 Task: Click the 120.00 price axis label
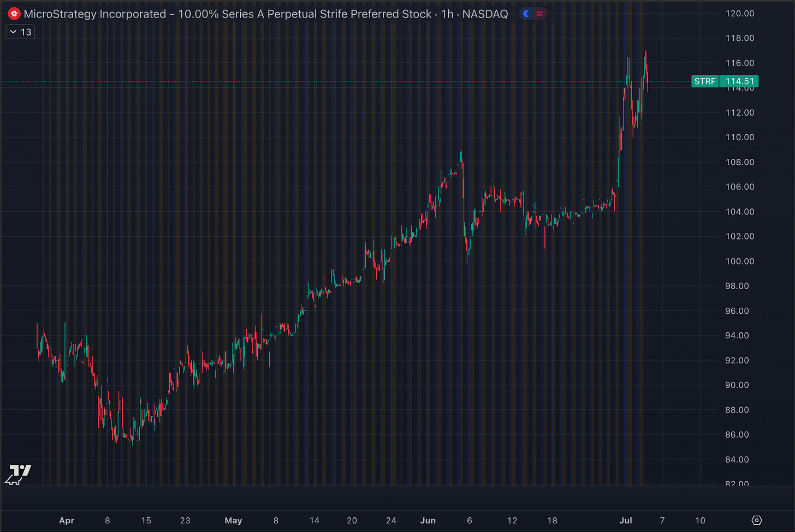point(740,14)
